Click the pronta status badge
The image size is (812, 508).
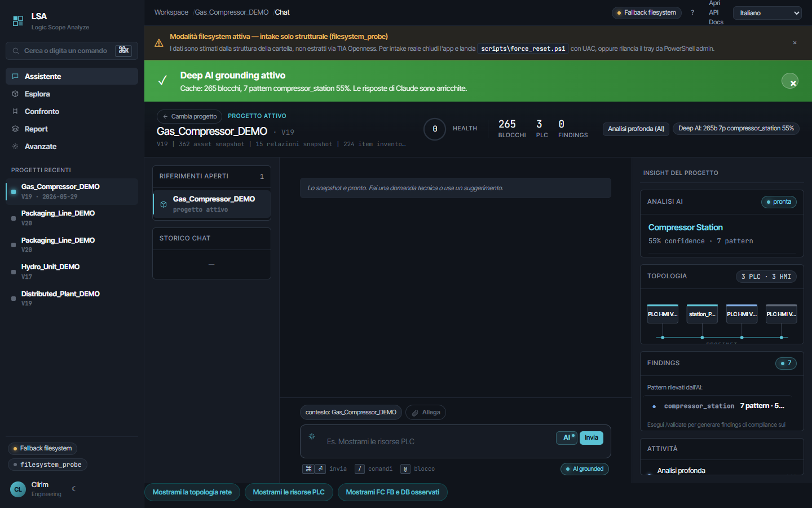[779, 202]
